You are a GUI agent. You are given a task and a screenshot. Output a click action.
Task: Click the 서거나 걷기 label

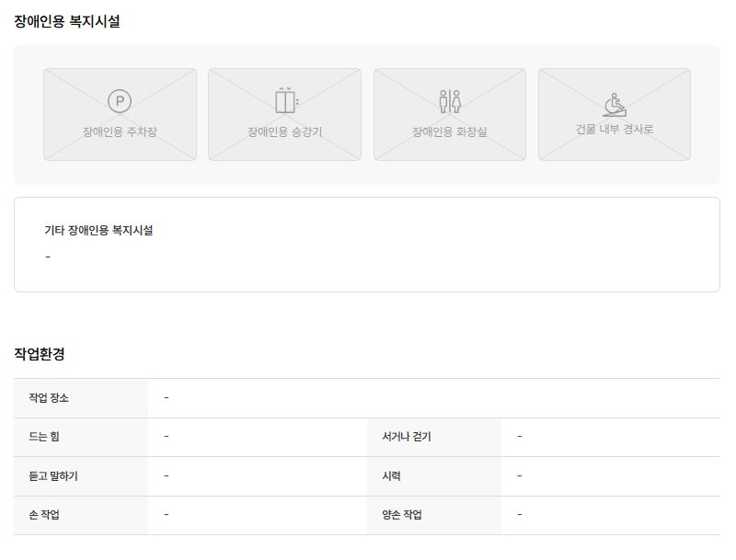(407, 437)
